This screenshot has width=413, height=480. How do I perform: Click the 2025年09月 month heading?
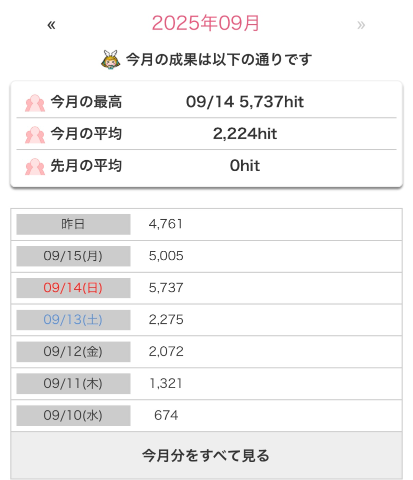click(205, 23)
